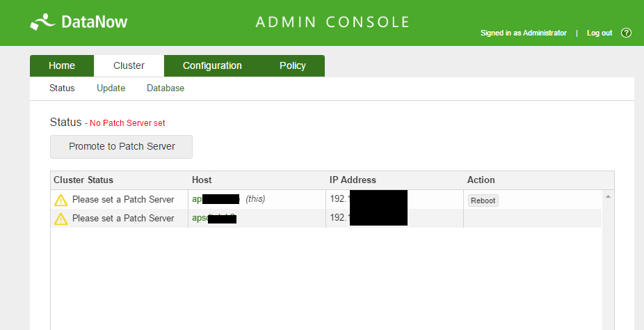Click first row's Please set a Patch Server
The image size is (644, 330).
click(123, 200)
